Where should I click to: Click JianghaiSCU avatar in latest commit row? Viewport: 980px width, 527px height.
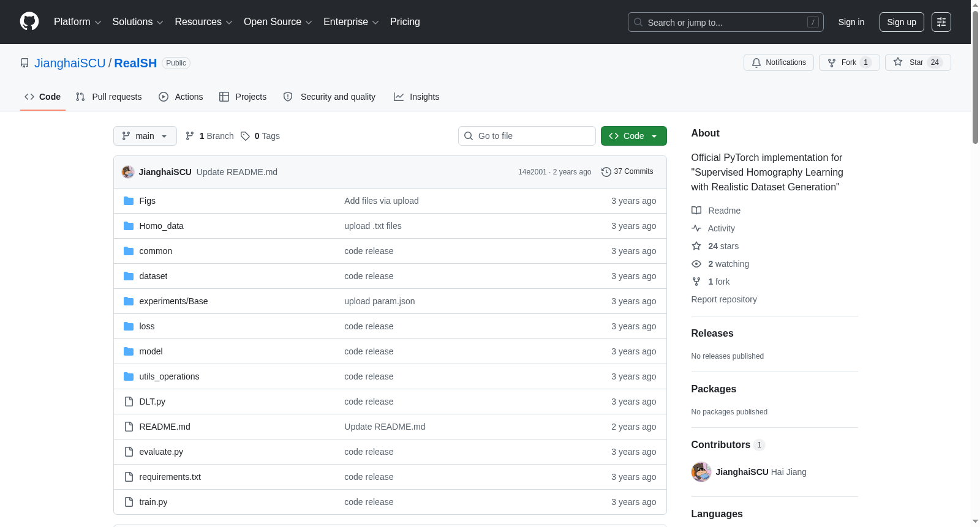(128, 172)
